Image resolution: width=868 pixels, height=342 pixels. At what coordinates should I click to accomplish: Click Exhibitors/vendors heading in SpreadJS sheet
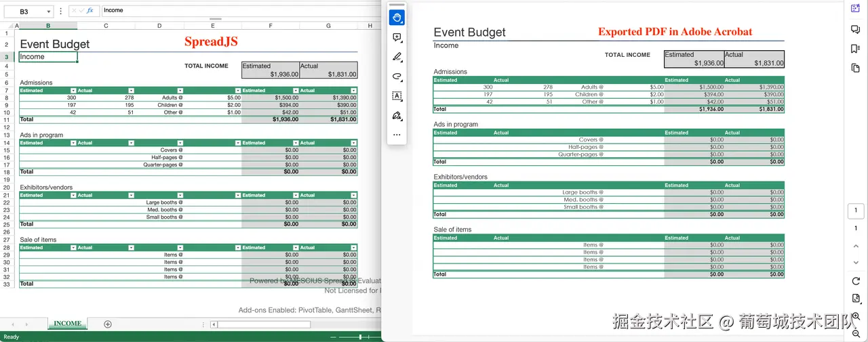46,188
